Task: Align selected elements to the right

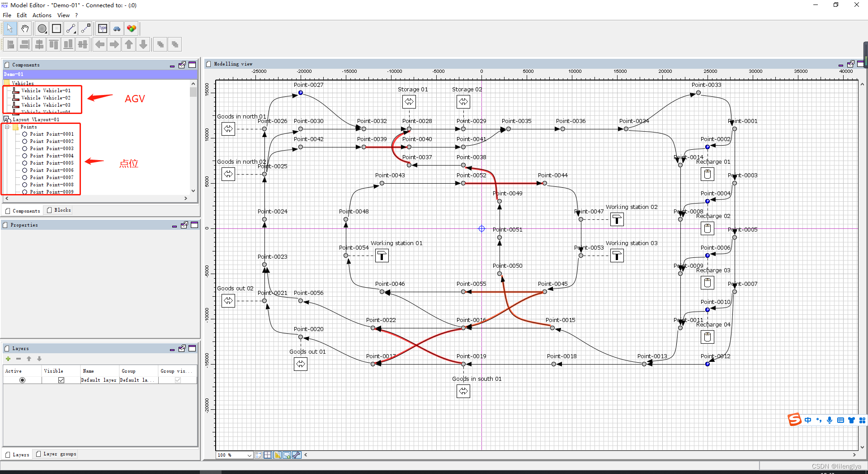Action: [25, 44]
